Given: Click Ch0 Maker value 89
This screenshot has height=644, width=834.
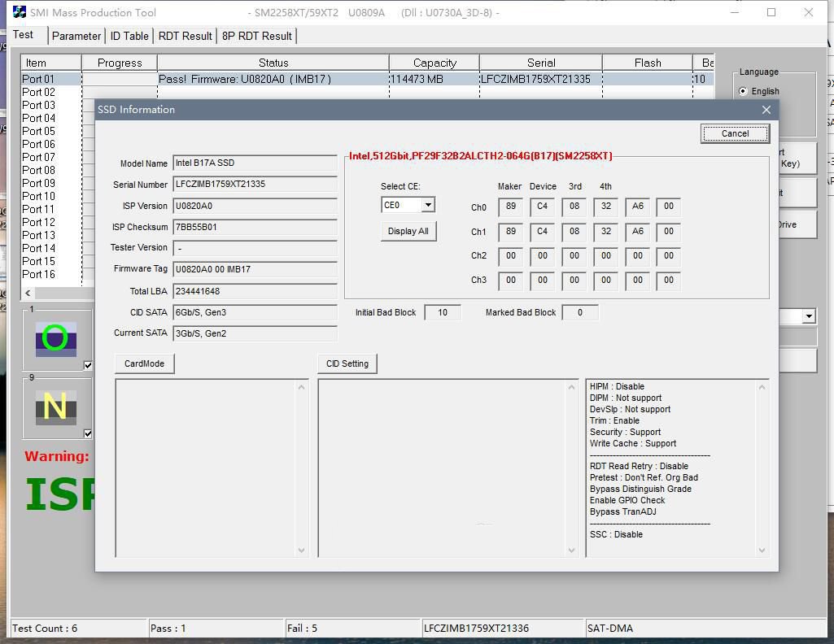Looking at the screenshot, I should coord(511,207).
